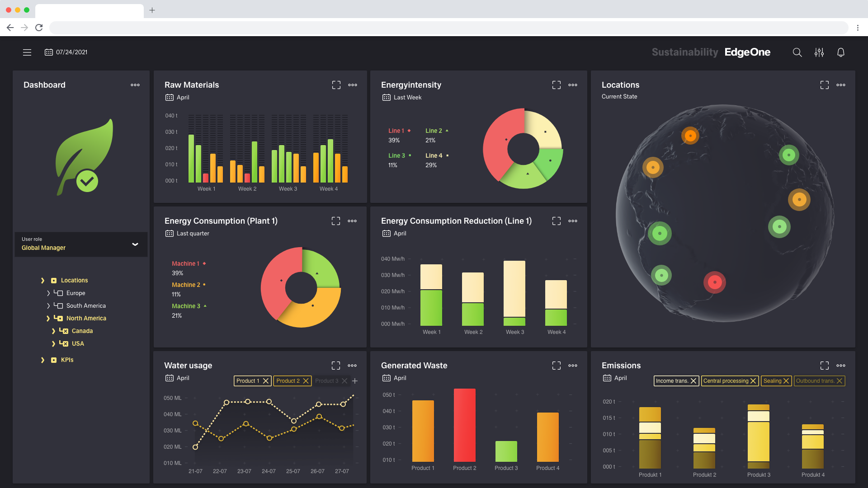Expand the Europe tree node
The image size is (868, 488).
click(x=48, y=293)
